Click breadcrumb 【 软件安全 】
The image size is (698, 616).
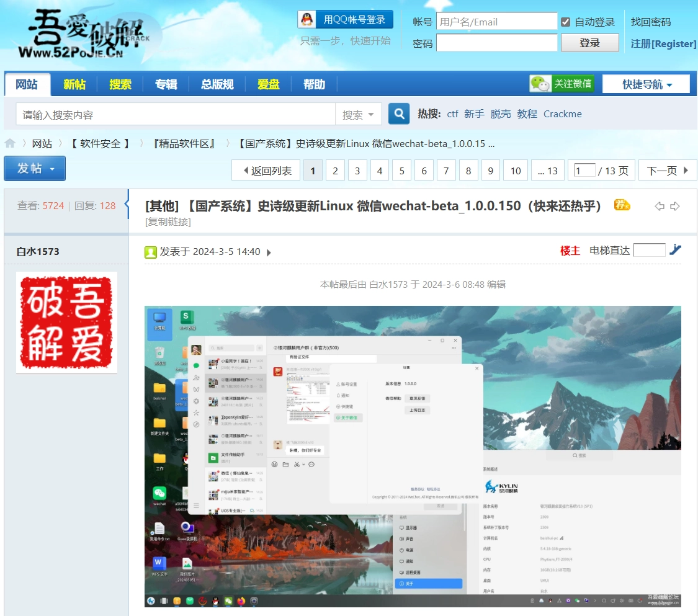point(100,143)
